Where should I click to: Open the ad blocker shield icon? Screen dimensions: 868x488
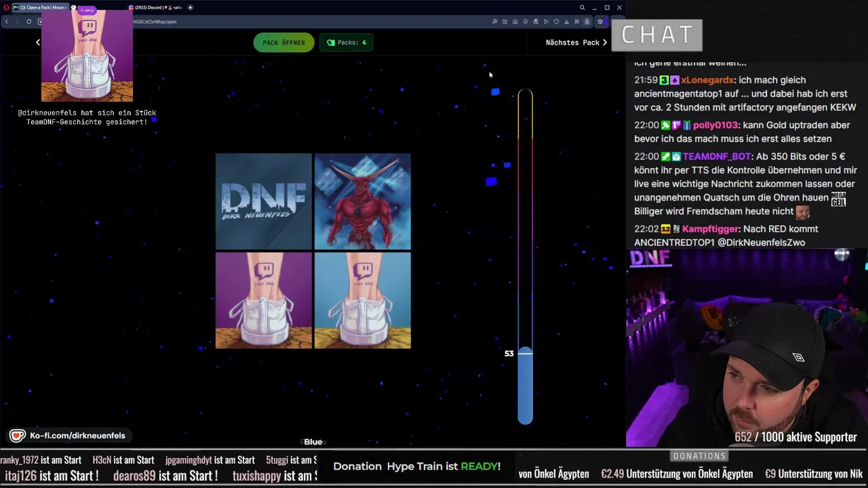pos(526,22)
